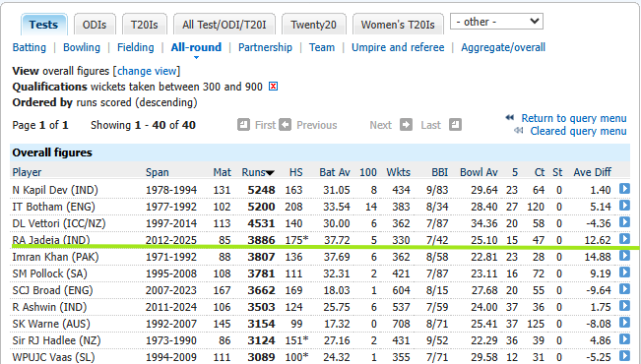Click the Overall figures heading
The height and width of the screenshot is (364, 641).
(x=52, y=152)
